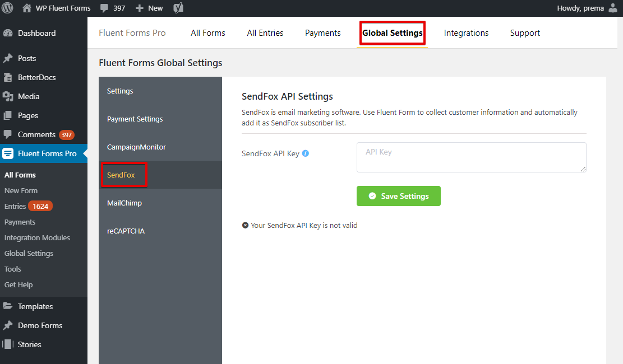Viewport: 623px width, 364px height.
Task: Select SendFox in the settings panel
Action: pyautogui.click(x=160, y=175)
